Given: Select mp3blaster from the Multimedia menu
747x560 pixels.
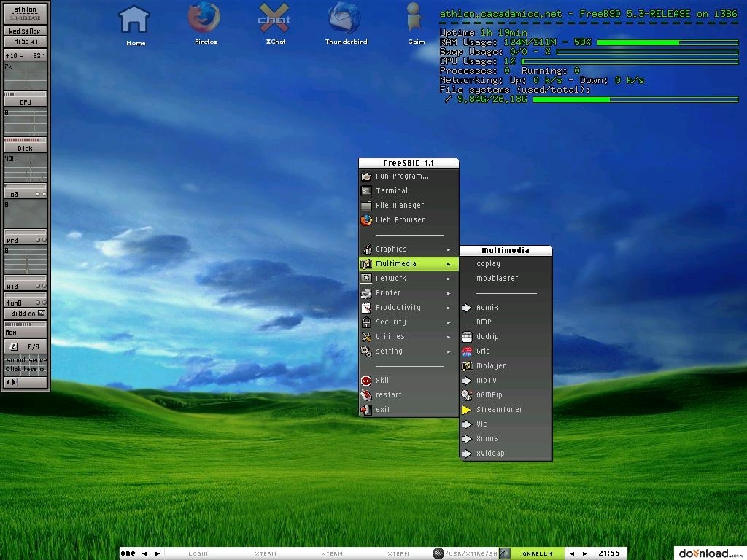Looking at the screenshot, I should pyautogui.click(x=506, y=278).
